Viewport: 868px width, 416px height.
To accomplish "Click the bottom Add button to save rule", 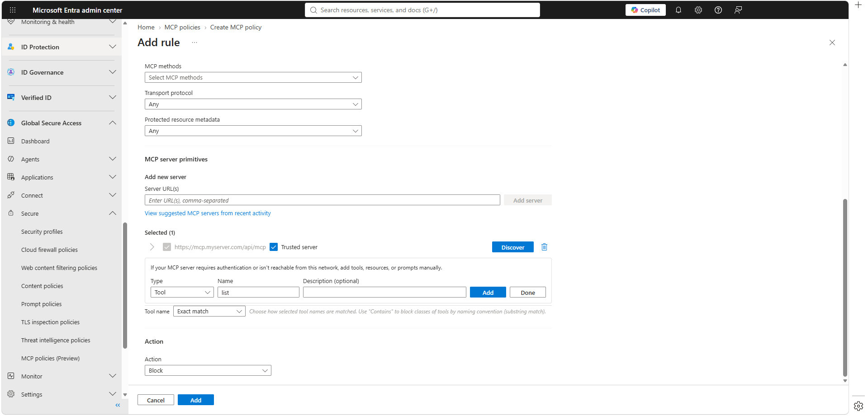I will point(196,400).
